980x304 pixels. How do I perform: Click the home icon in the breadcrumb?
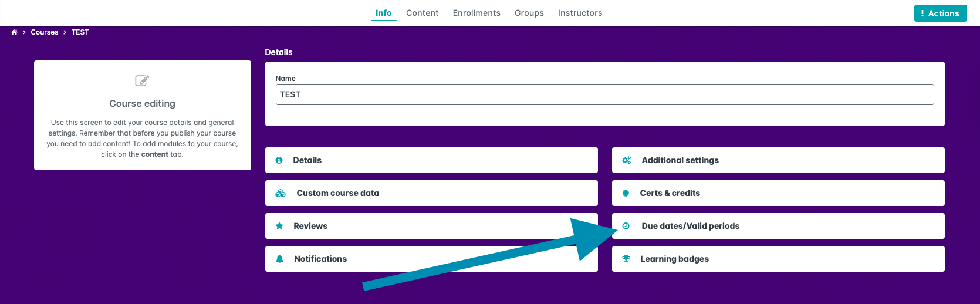[14, 32]
